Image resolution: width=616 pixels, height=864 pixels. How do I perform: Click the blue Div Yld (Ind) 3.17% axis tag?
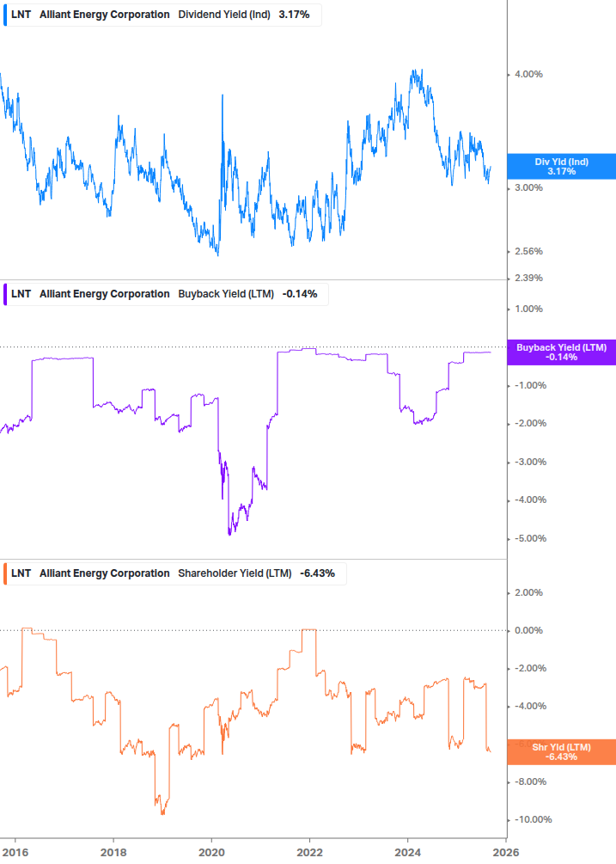[561, 167]
